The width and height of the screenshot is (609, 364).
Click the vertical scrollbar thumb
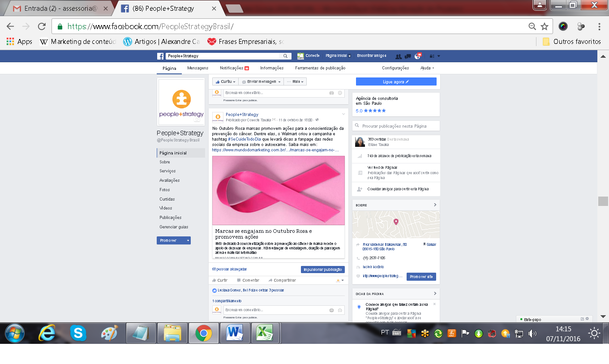pyautogui.click(x=603, y=201)
